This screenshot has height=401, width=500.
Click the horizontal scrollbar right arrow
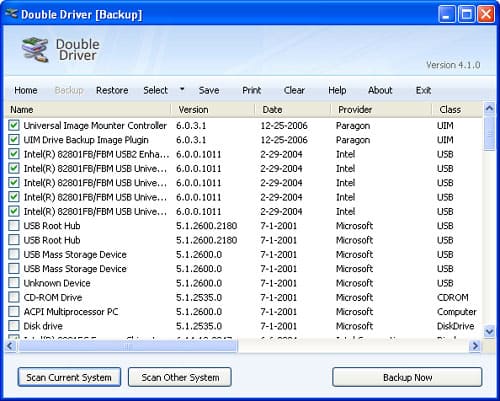[x=475, y=346]
